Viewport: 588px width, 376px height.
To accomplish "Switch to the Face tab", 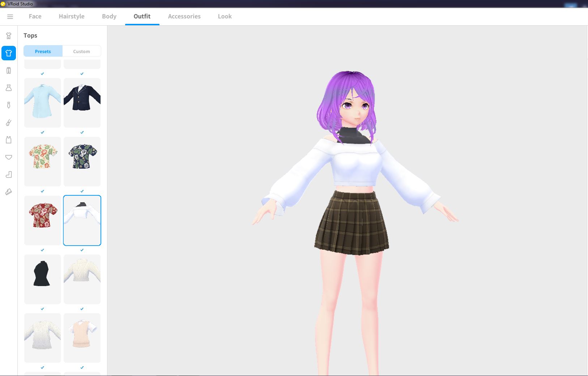I will [35, 16].
